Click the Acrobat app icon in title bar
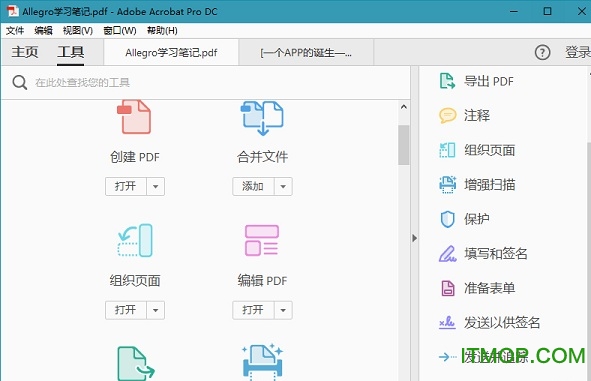Viewport: 591px width, 381px height. click(x=12, y=11)
